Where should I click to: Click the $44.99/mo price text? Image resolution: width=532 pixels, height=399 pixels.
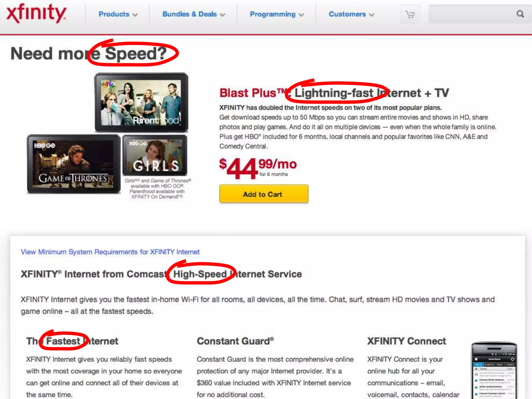(x=258, y=168)
